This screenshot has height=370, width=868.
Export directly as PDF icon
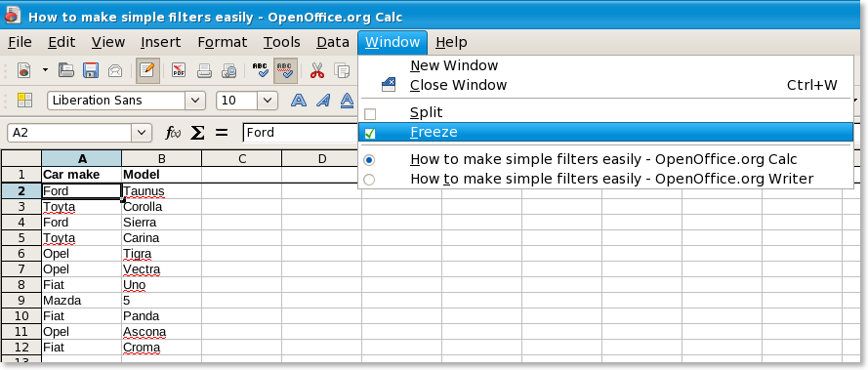click(179, 70)
